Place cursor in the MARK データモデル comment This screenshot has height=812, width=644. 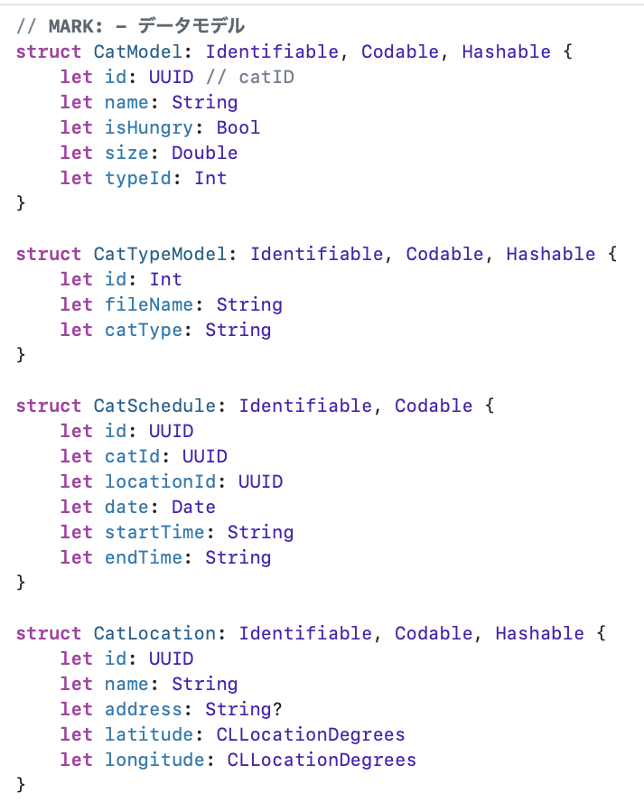[x=130, y=26]
